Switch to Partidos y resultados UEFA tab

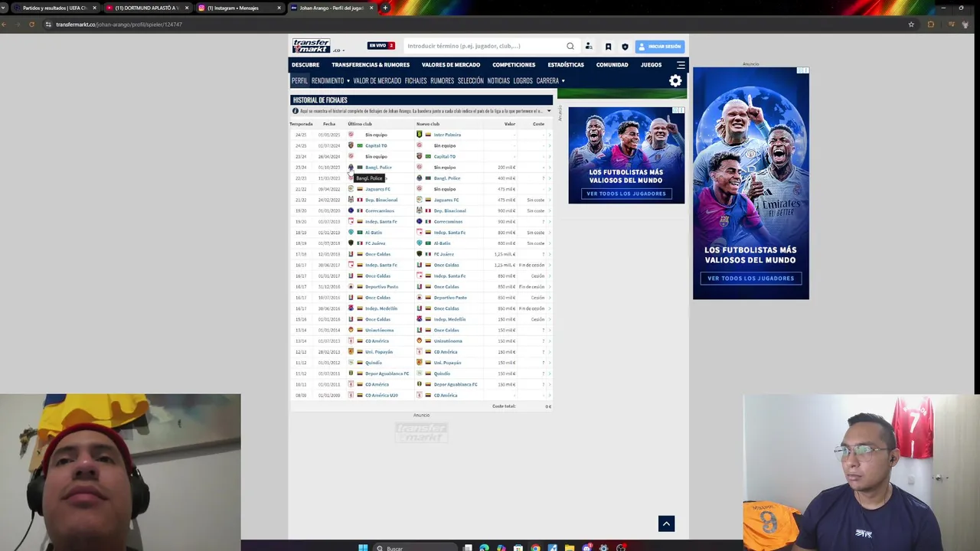[54, 8]
